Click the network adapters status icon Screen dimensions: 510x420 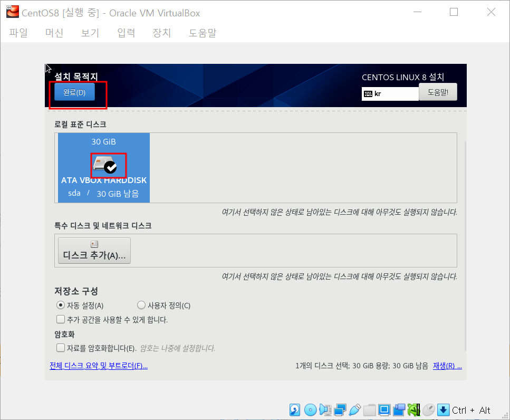tap(340, 410)
